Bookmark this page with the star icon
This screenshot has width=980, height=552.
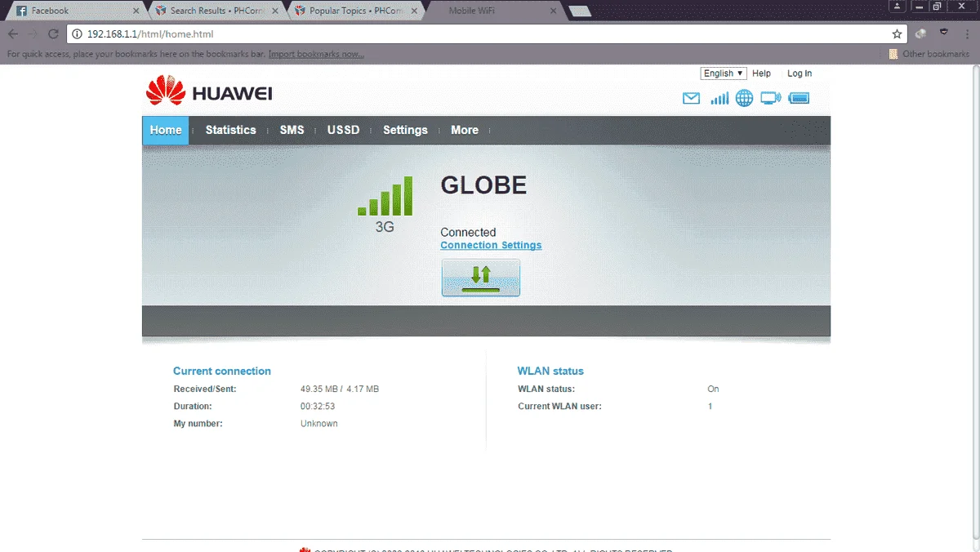click(x=897, y=34)
